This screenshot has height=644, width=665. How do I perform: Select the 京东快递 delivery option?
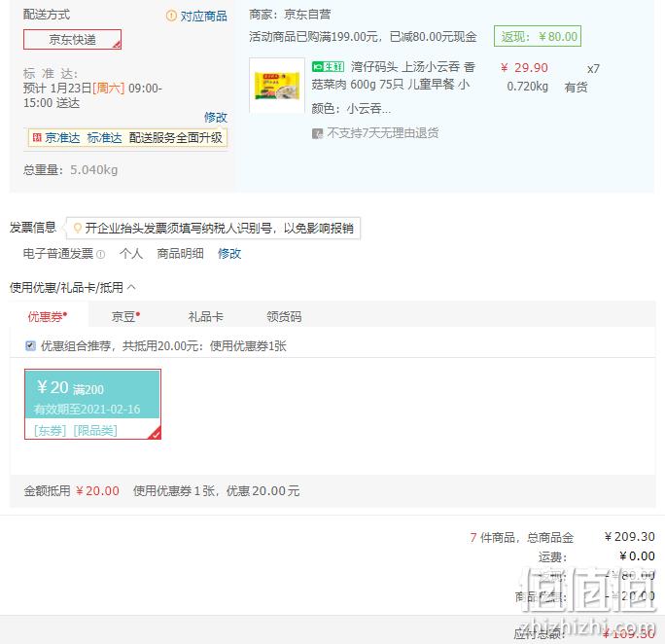tap(73, 40)
